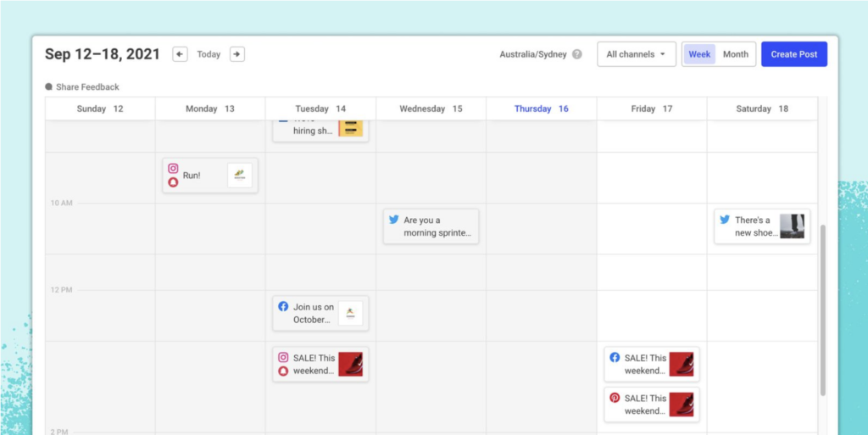Click Twitter icon on morning sprinter post
The width and height of the screenshot is (868, 435).
tap(393, 219)
